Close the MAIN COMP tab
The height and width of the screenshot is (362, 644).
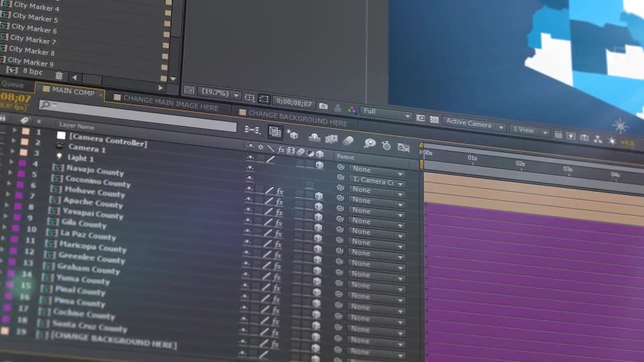pyautogui.click(x=101, y=95)
